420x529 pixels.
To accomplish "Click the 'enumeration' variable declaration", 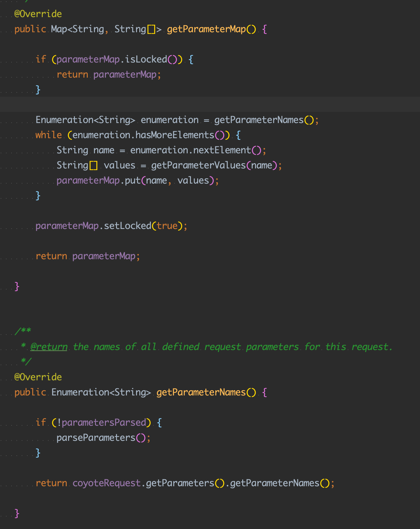I will click(x=170, y=120).
